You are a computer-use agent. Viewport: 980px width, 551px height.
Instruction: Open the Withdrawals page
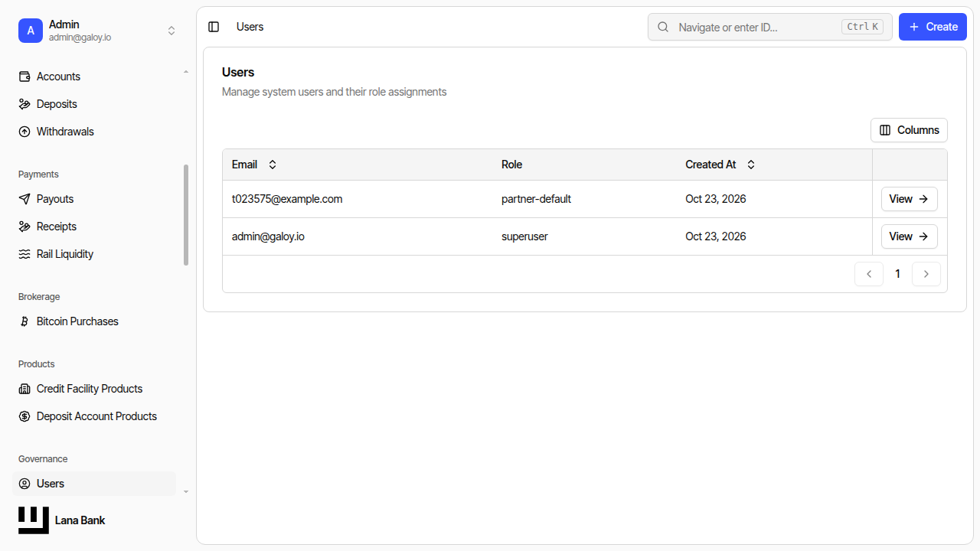94,132
